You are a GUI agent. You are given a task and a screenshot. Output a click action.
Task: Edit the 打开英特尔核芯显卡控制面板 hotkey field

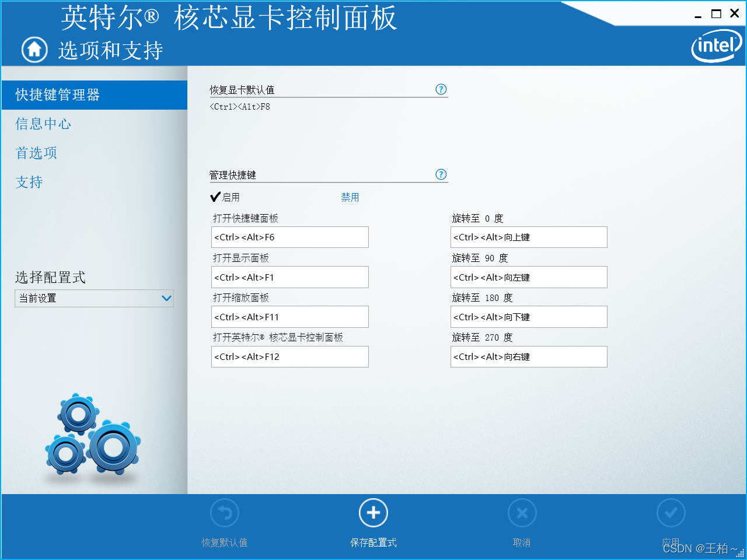[x=290, y=356]
